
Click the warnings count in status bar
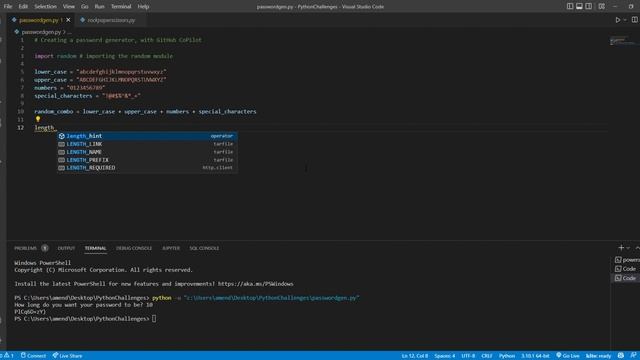pyautogui.click(x=8, y=356)
